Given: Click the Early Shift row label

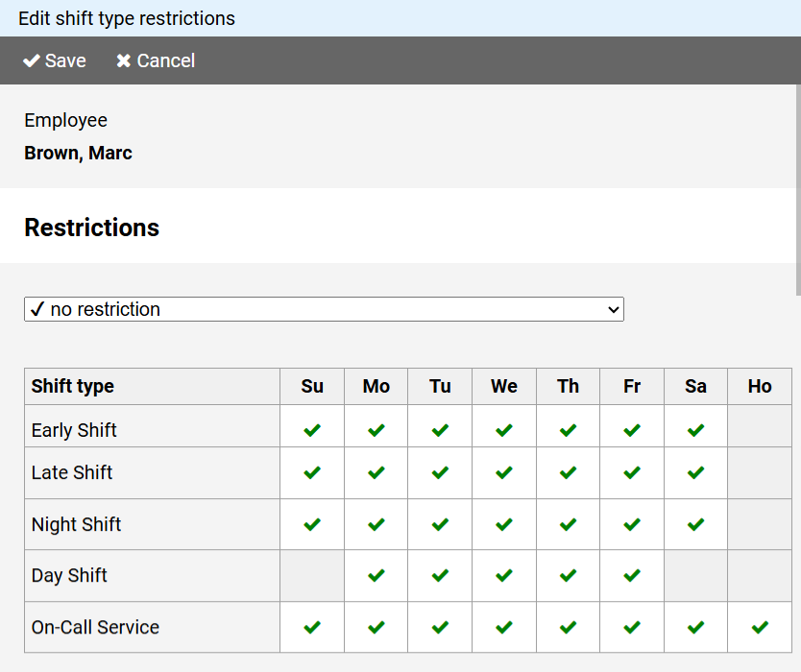Looking at the screenshot, I should click(x=74, y=430).
